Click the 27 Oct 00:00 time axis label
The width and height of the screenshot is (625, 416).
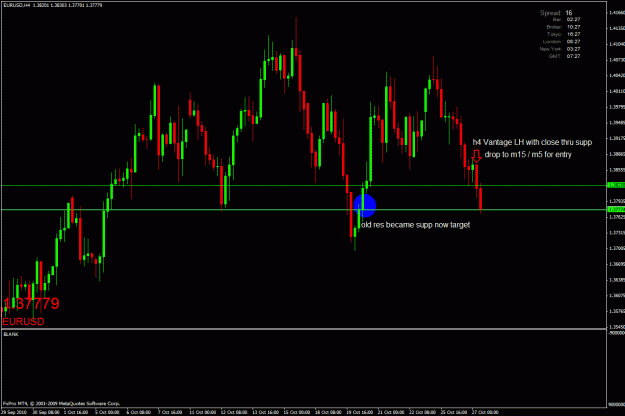(x=485, y=412)
